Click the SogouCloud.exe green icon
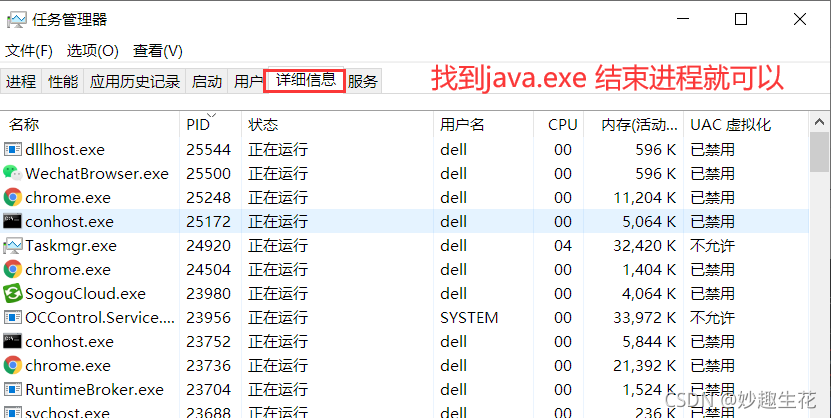Image resolution: width=831 pixels, height=418 pixels. tap(12, 294)
